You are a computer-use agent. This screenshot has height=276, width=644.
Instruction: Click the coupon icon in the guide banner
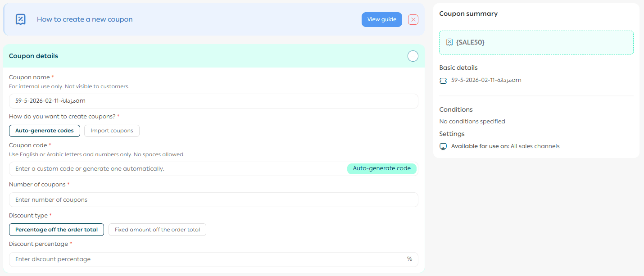pyautogui.click(x=21, y=19)
